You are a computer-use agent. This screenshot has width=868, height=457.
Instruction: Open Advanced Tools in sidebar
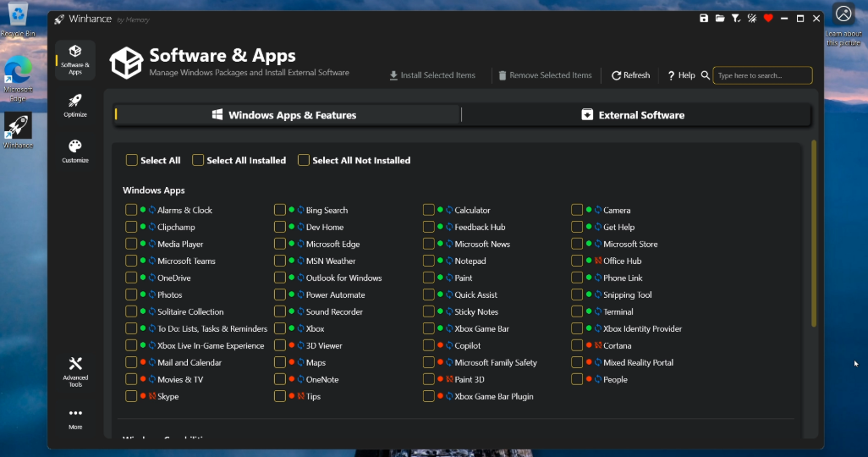75,371
